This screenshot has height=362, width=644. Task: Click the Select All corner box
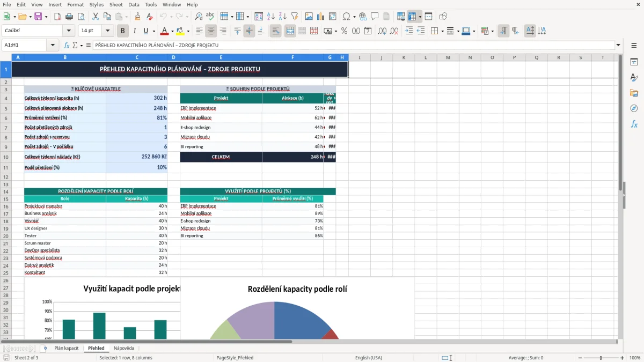[6, 57]
